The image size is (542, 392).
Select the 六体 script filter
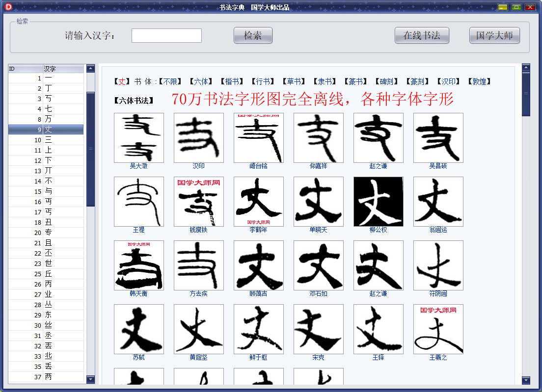pos(201,81)
